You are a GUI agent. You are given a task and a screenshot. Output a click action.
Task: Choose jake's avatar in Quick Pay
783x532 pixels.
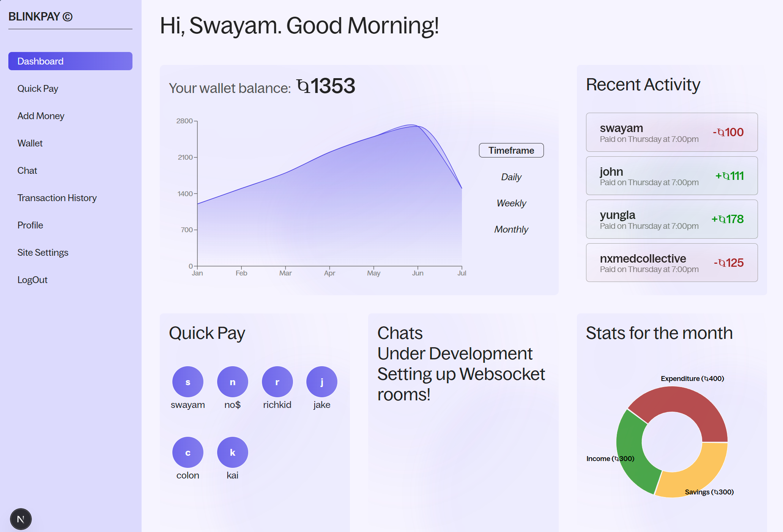pyautogui.click(x=321, y=382)
